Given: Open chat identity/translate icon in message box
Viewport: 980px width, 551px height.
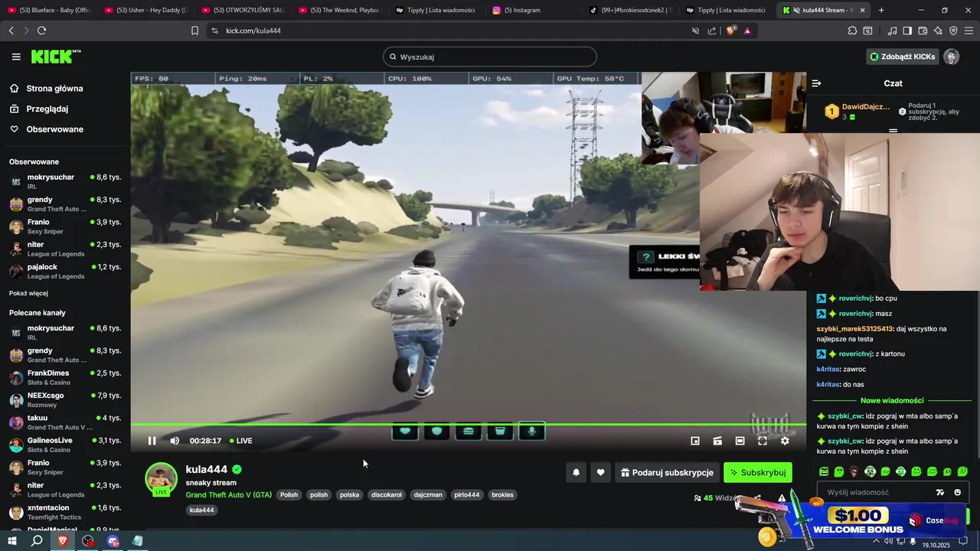Looking at the screenshot, I should [941, 493].
